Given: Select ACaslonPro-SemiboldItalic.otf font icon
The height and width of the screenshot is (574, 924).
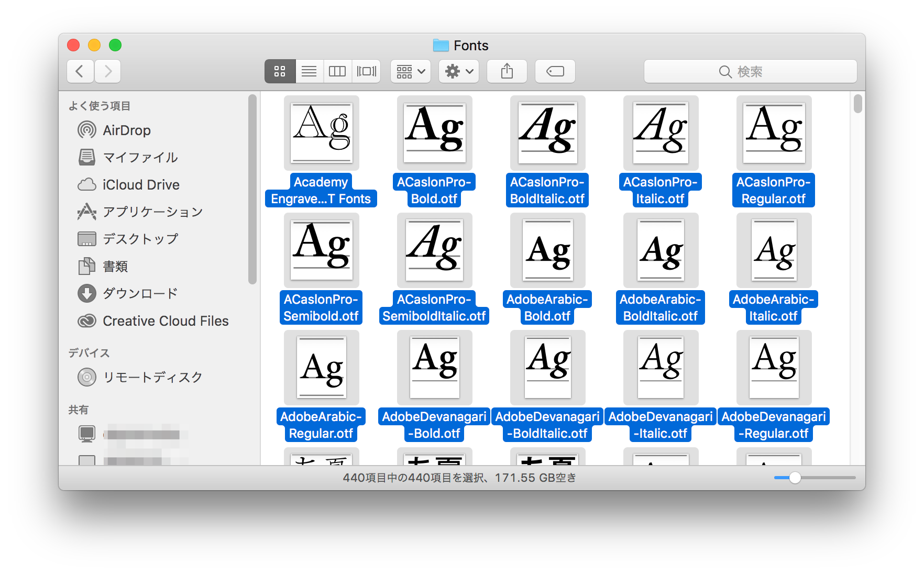Looking at the screenshot, I should (x=435, y=250).
